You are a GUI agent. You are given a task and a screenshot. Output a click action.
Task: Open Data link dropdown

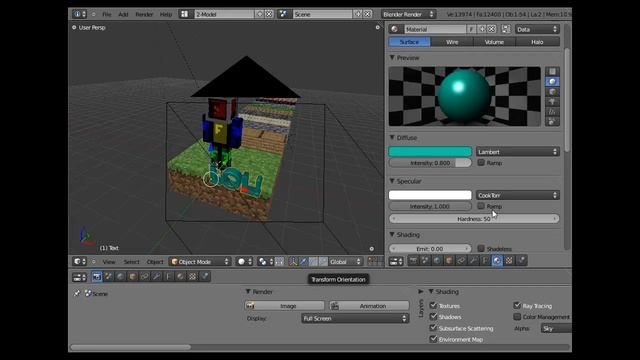(537, 29)
